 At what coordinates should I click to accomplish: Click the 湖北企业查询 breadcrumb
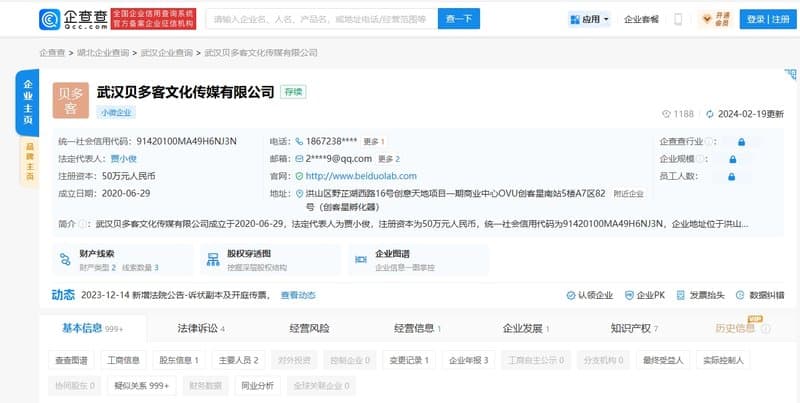tap(103, 53)
